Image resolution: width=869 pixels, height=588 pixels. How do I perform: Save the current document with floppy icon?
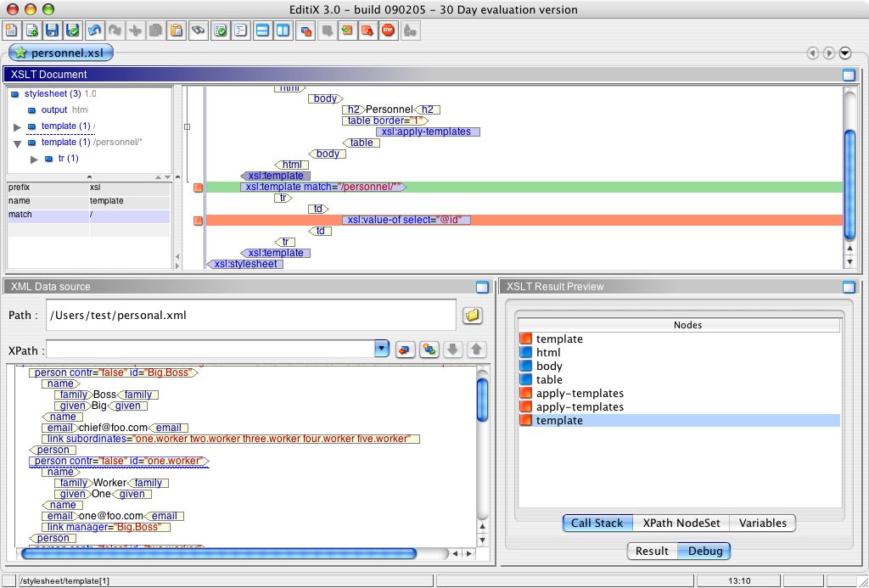coord(52,30)
